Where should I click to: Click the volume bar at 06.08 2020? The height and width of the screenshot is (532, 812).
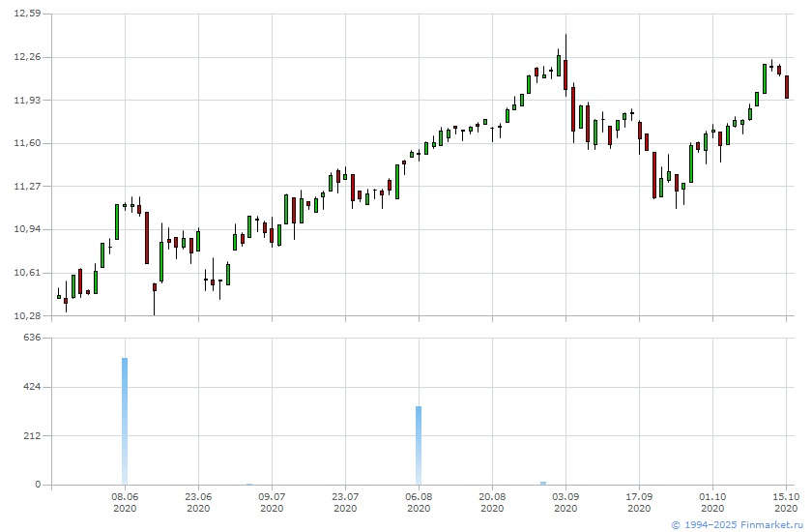419,446
